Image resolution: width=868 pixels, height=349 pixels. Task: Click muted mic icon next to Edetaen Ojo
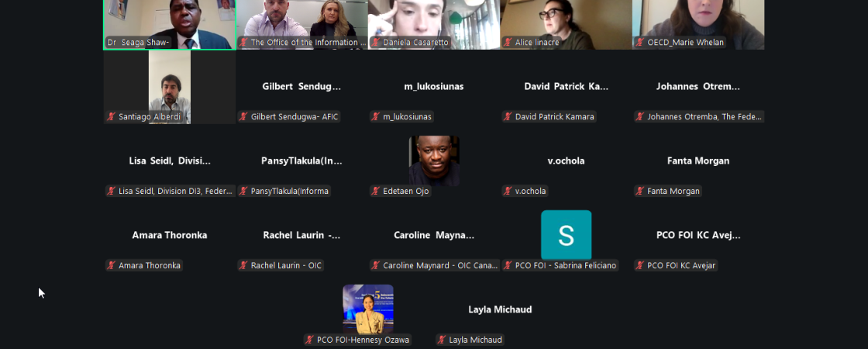pyautogui.click(x=375, y=191)
